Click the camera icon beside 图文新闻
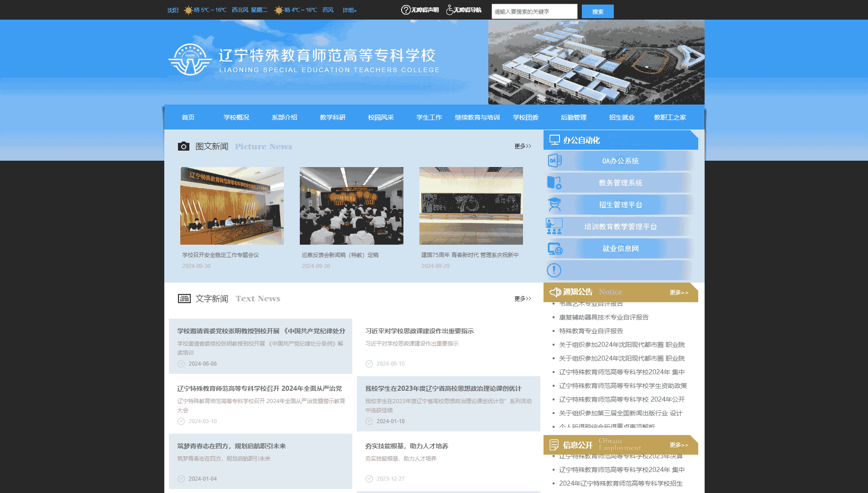Image resolution: width=868 pixels, height=493 pixels. click(x=183, y=146)
